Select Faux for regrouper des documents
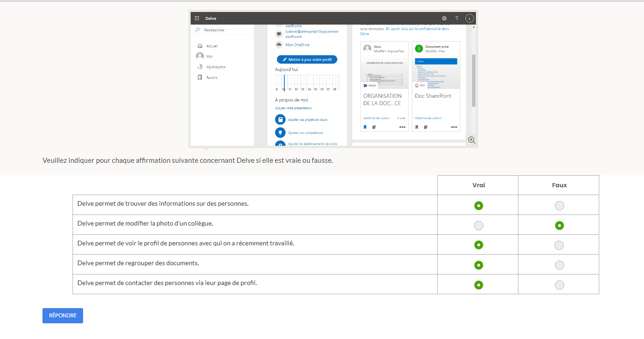The image size is (644, 339). coord(560,265)
